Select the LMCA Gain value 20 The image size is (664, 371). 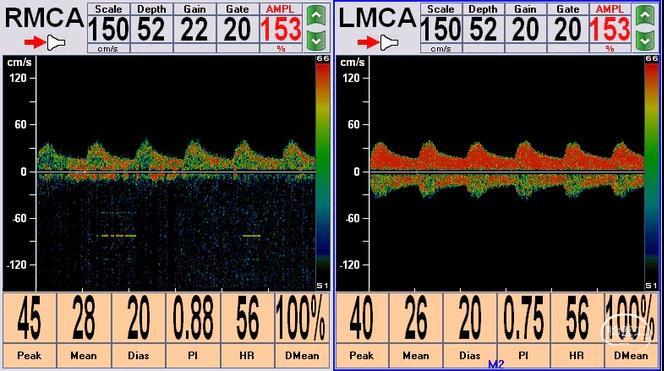coord(526,30)
